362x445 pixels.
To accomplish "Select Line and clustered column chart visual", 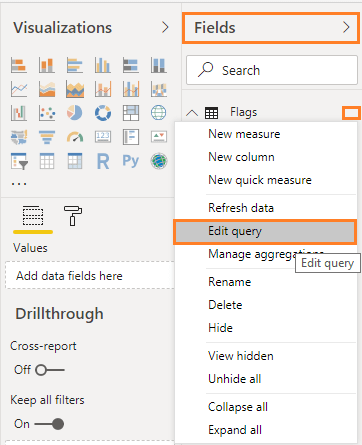I will click(x=131, y=89).
